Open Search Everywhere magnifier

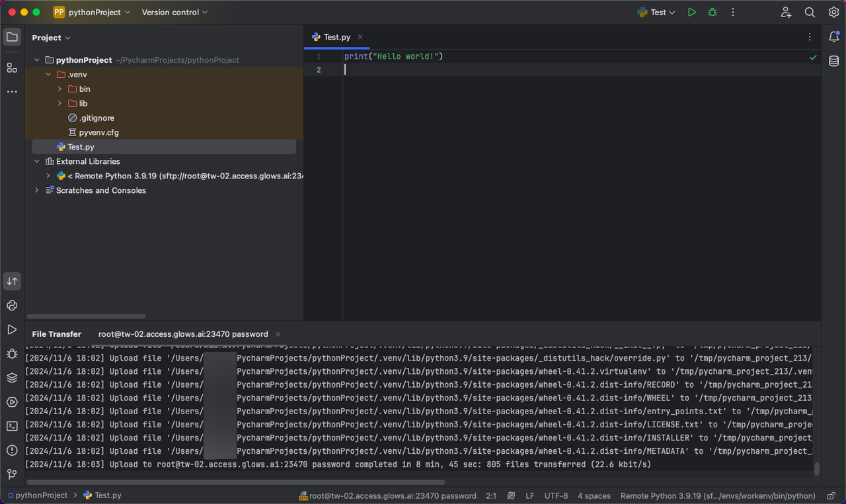(810, 12)
